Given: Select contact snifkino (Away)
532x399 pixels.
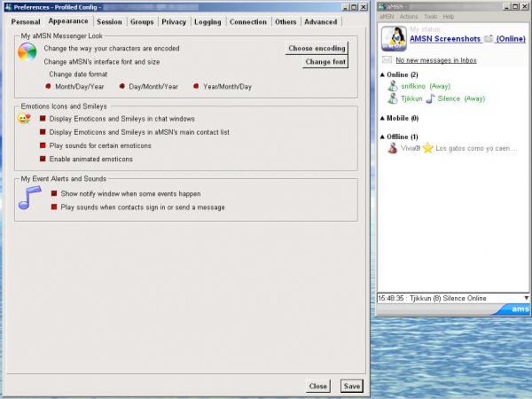Looking at the screenshot, I should [426, 86].
